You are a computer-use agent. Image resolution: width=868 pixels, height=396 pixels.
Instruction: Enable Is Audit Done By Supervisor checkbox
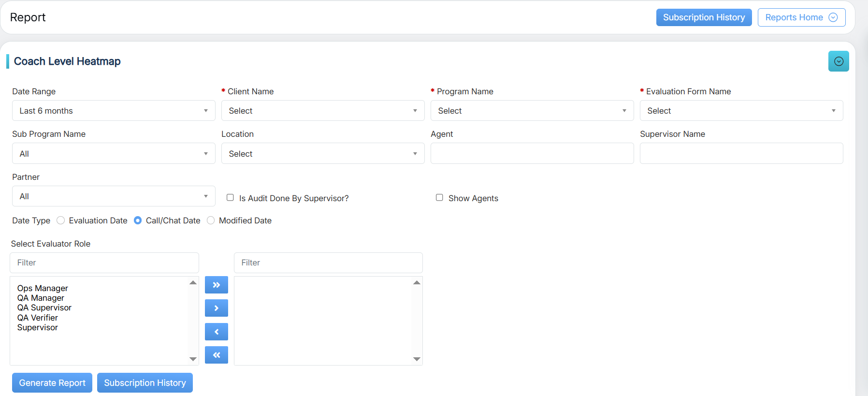click(x=230, y=197)
